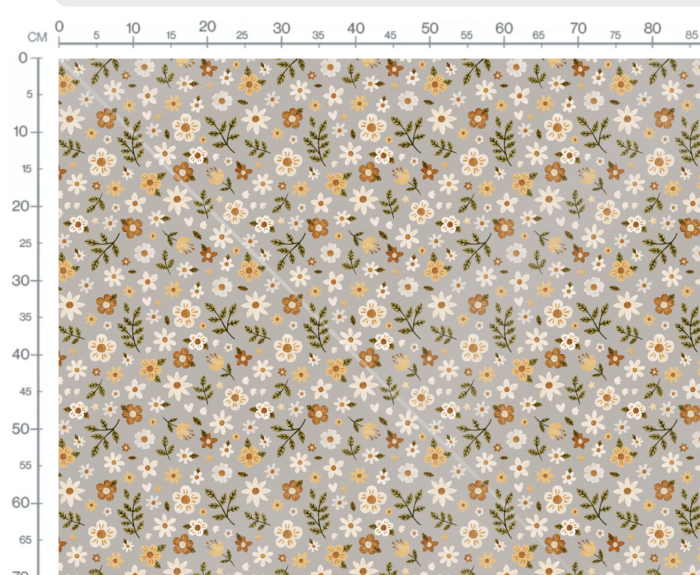Click the CM unit label
700x575 pixels.
[37, 37]
